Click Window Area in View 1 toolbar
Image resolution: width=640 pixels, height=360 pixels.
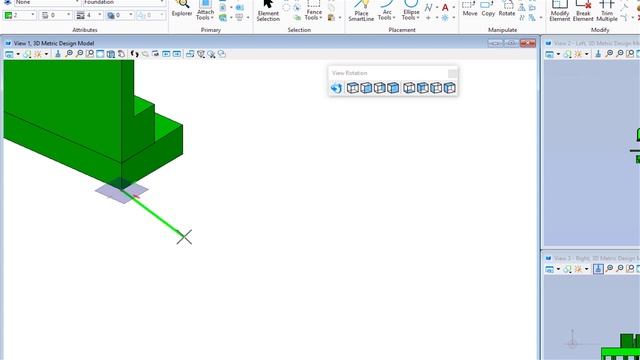pos(89,54)
